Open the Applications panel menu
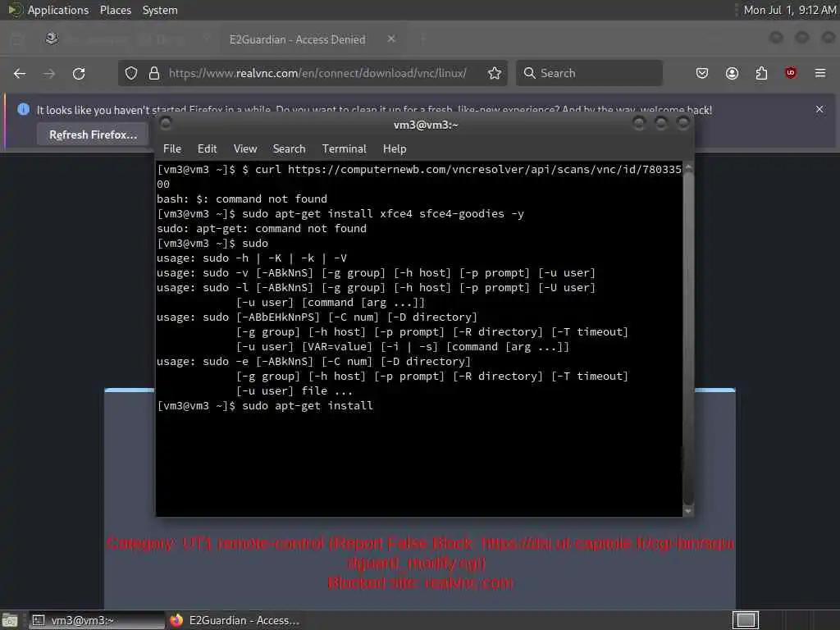Viewport: 840px width, 630px height. coord(58,10)
